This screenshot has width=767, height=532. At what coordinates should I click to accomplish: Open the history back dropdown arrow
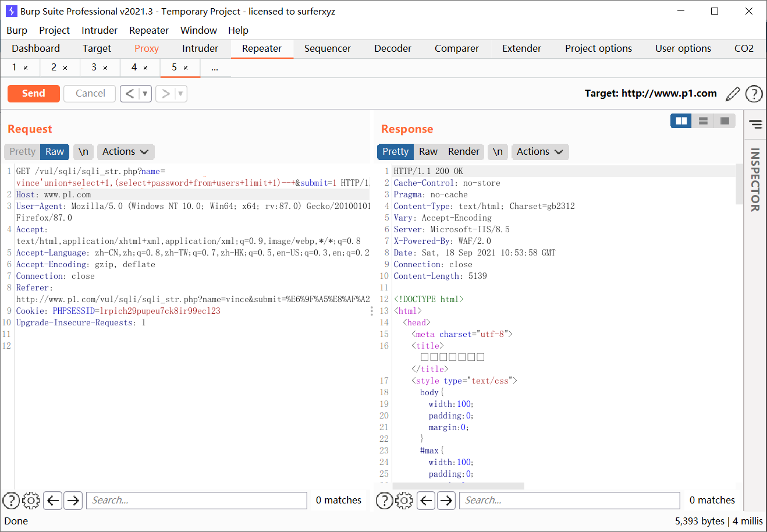click(145, 94)
